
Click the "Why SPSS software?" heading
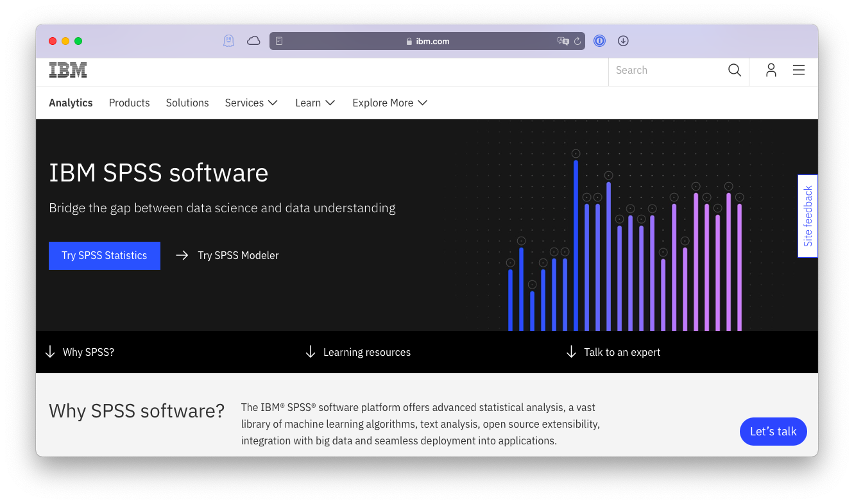pyautogui.click(x=137, y=410)
